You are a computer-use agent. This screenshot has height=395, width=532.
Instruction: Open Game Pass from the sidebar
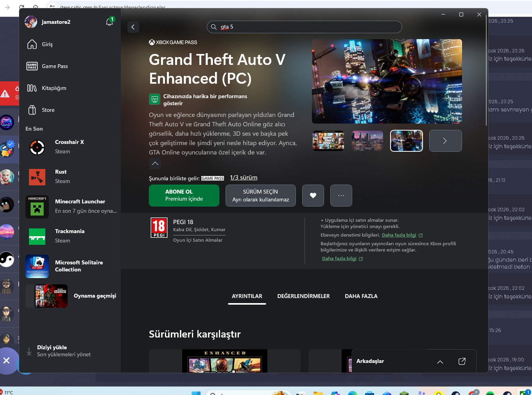tap(70, 66)
